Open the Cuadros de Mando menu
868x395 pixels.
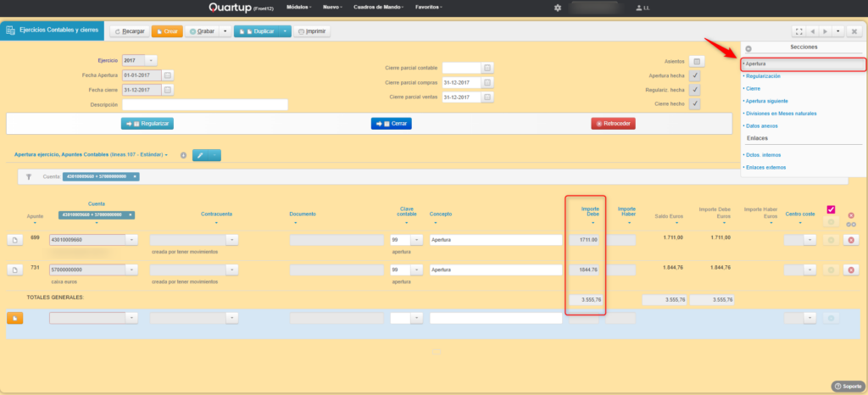(377, 8)
